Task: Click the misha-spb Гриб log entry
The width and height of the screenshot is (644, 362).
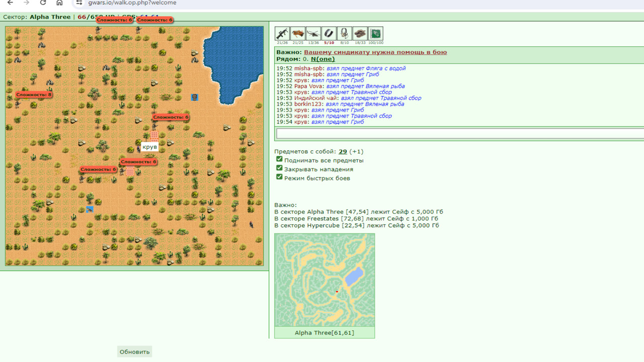Action: click(328, 74)
